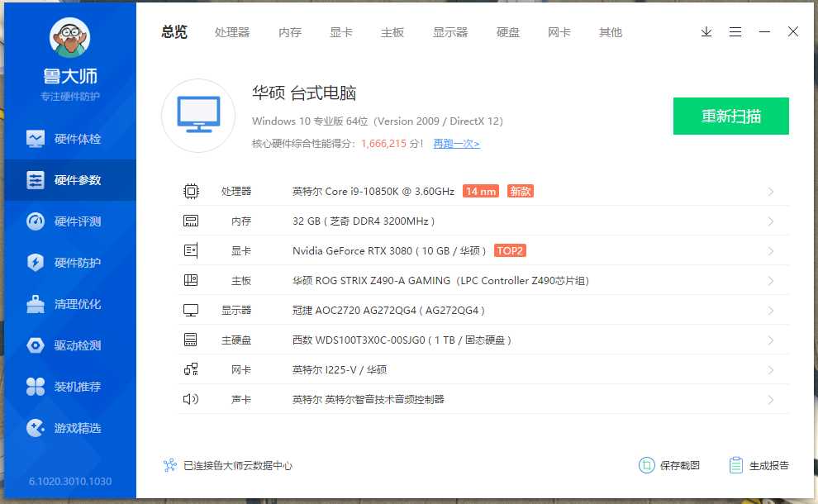Image resolution: width=818 pixels, height=504 pixels.
Task: Open the hamburger menu in title bar
Action: (x=735, y=32)
